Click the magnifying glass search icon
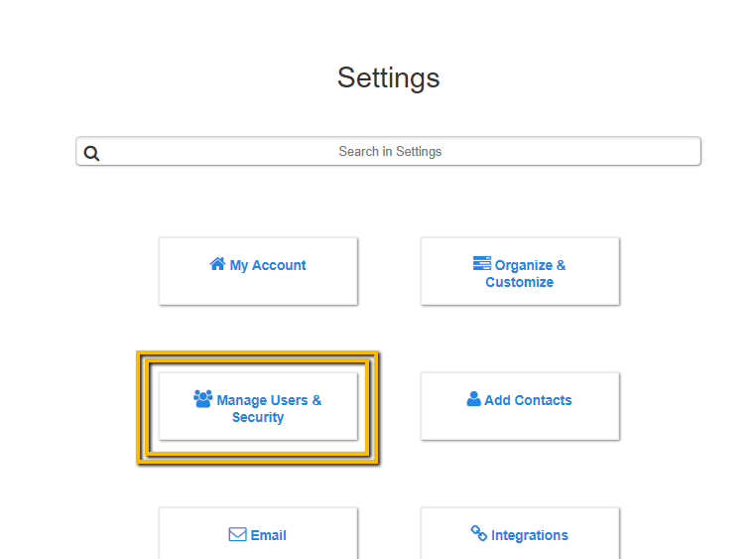This screenshot has width=756, height=559. (91, 153)
